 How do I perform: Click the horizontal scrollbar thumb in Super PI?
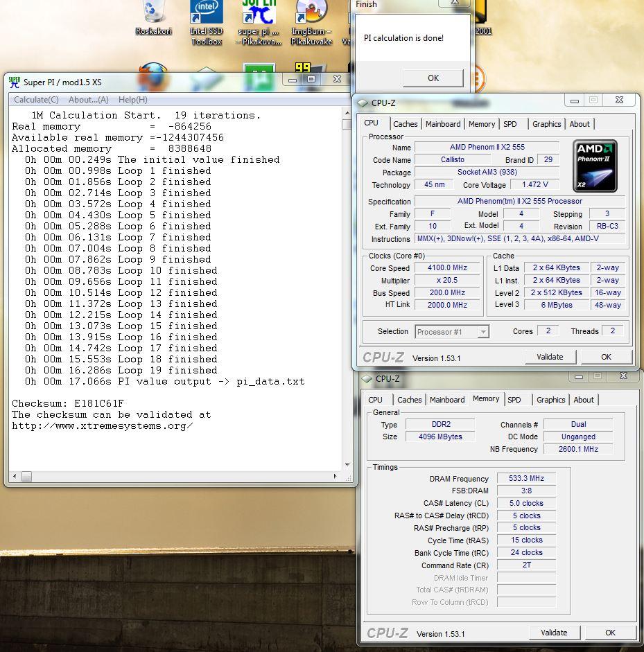[26, 476]
